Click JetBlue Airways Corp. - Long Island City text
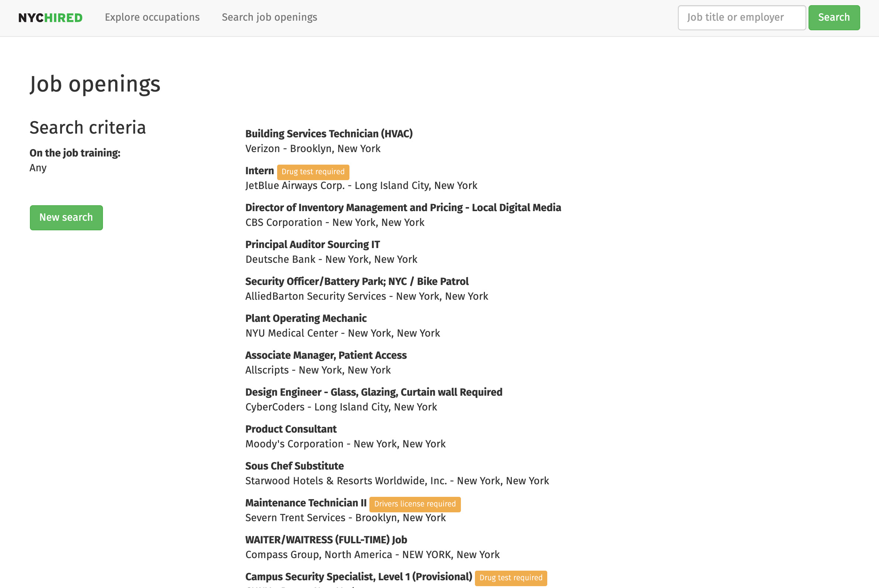 pos(361,186)
